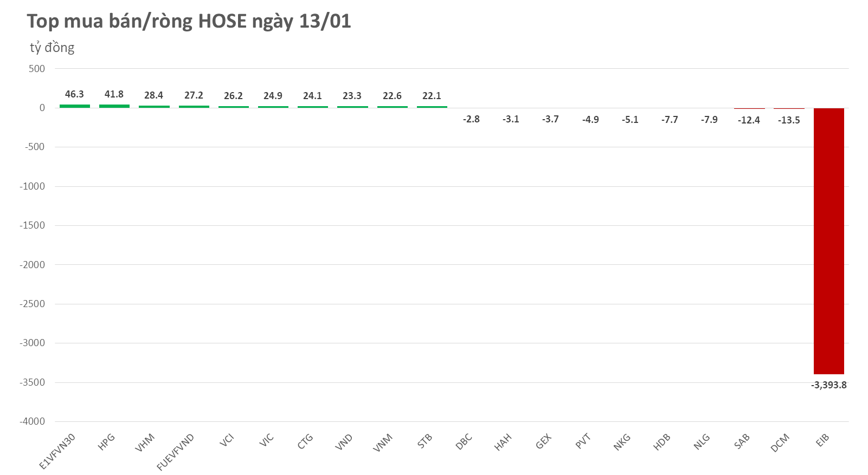Select the -12.4 data label for SAB

click(x=749, y=120)
